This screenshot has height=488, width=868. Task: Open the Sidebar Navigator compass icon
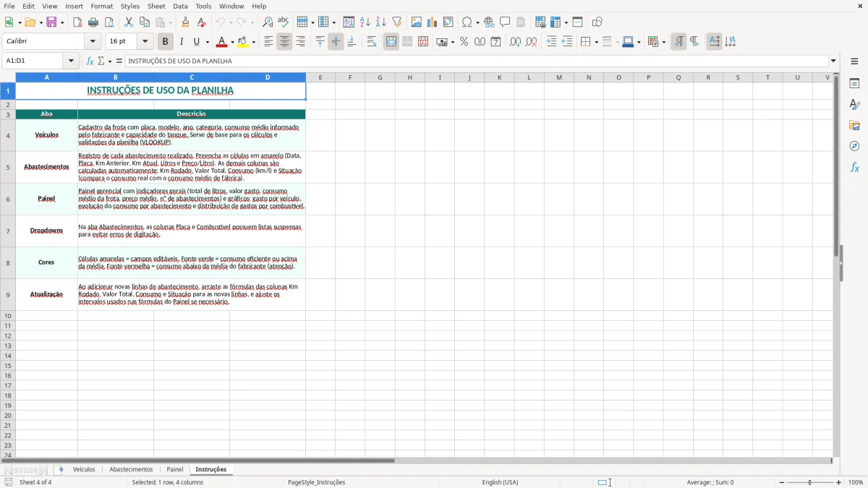point(854,146)
